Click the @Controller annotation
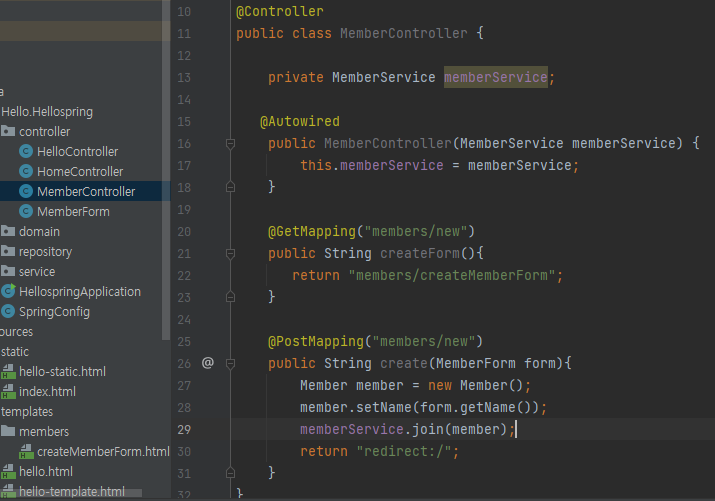 coord(280,11)
